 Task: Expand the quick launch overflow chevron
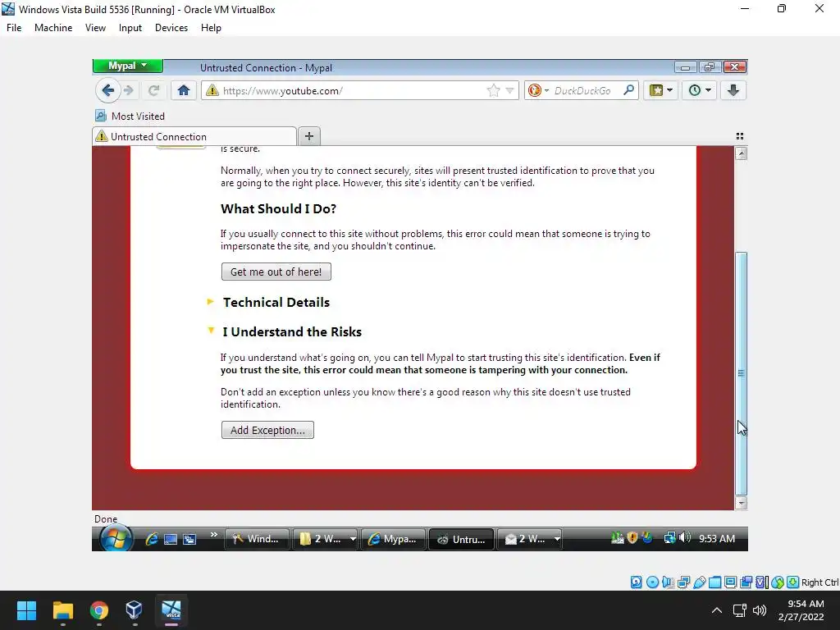pyautogui.click(x=214, y=535)
